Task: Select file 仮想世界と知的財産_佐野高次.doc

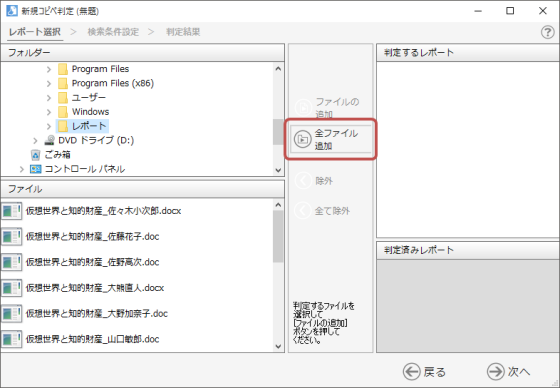Action: coord(92,262)
